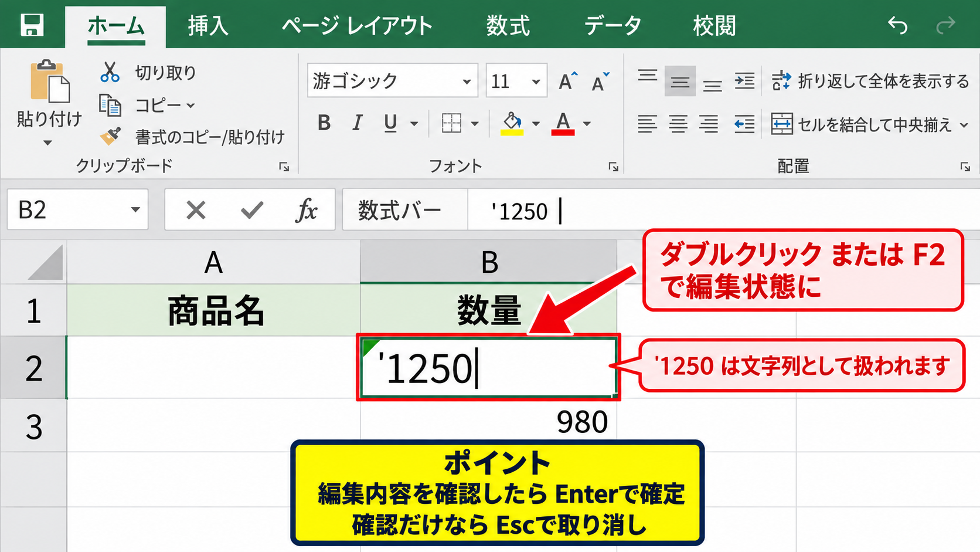Toggle Bold formatting
The image size is (980, 552).
[324, 123]
